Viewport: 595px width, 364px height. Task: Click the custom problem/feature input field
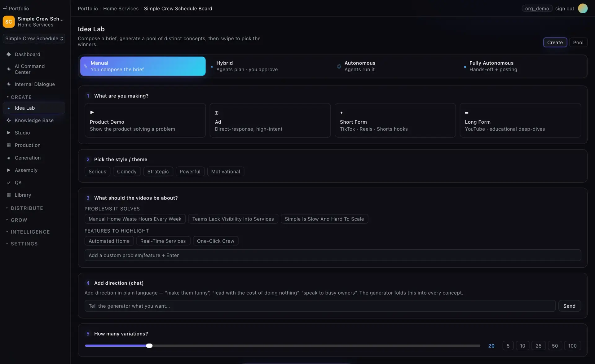tap(333, 255)
